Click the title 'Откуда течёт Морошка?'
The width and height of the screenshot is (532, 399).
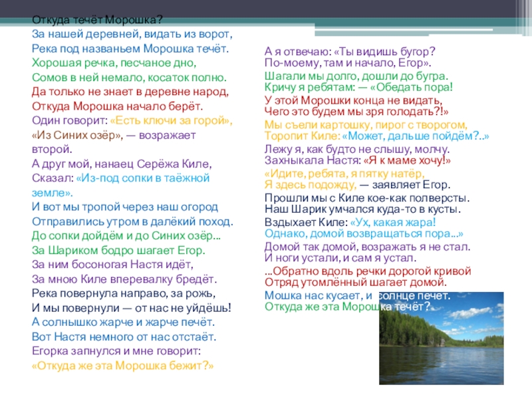point(97,20)
